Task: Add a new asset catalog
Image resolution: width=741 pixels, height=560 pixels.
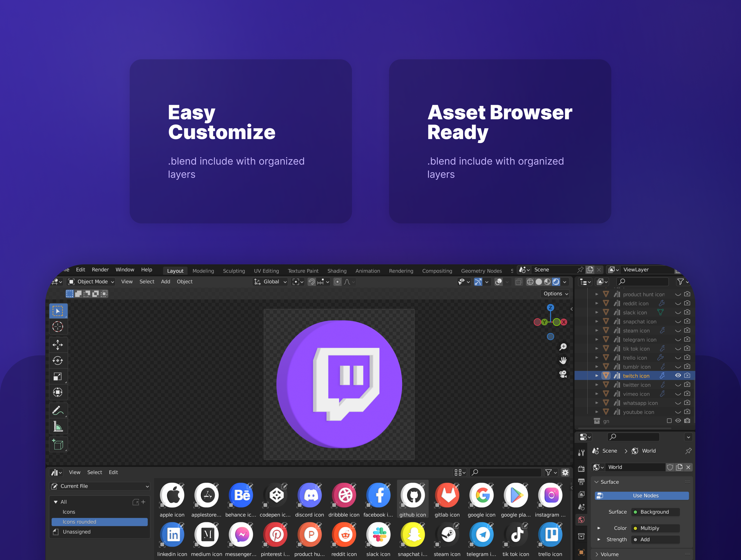Action: coord(143,502)
